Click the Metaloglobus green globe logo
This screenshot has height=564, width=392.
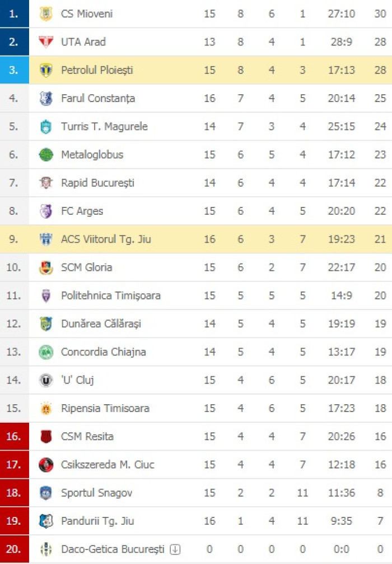(x=45, y=155)
